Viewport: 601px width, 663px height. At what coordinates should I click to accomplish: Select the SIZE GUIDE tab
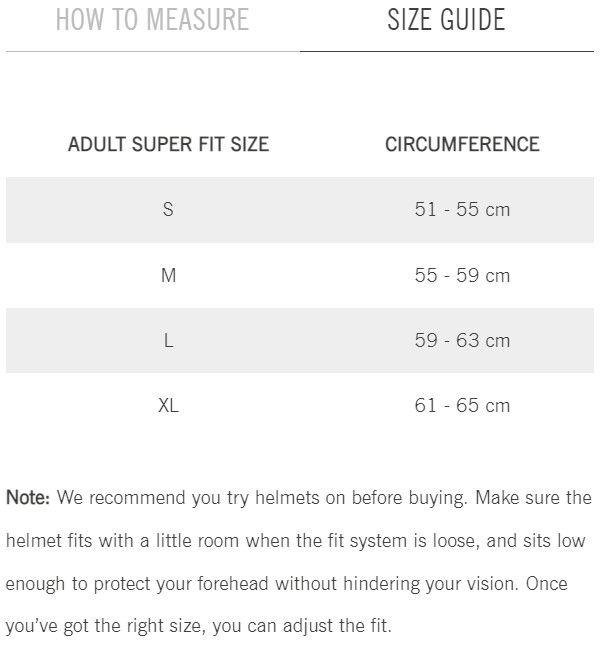(x=446, y=20)
